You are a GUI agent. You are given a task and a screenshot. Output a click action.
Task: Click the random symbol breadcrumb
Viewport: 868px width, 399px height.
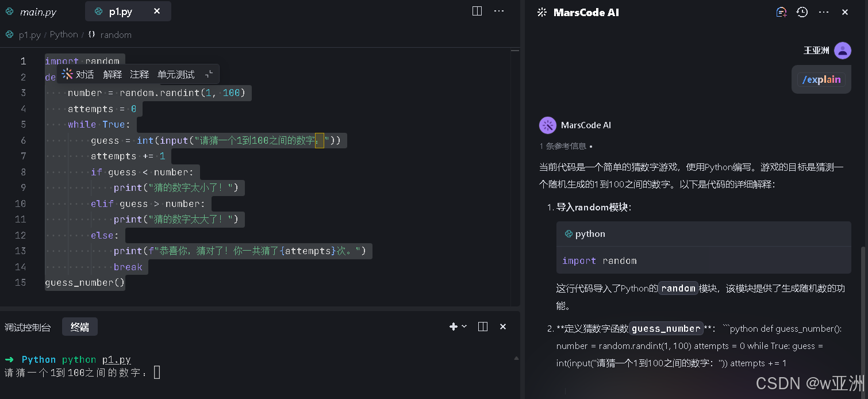click(x=116, y=34)
